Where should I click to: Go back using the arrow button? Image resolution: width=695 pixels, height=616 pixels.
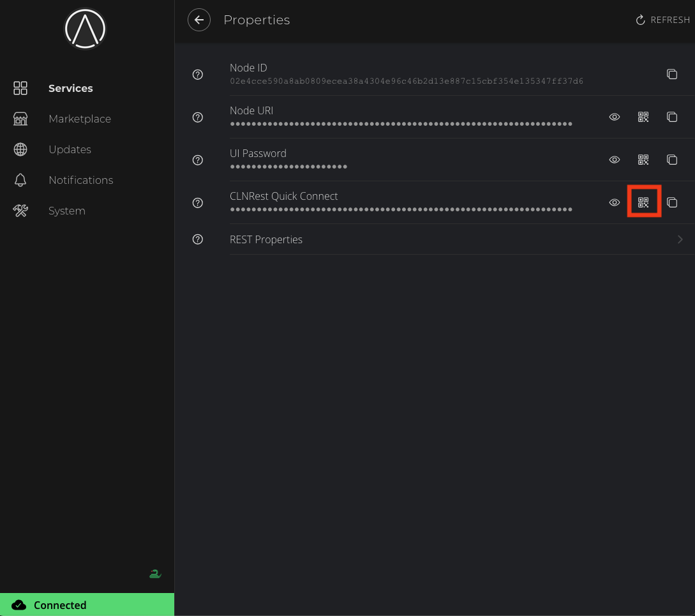coord(199,20)
